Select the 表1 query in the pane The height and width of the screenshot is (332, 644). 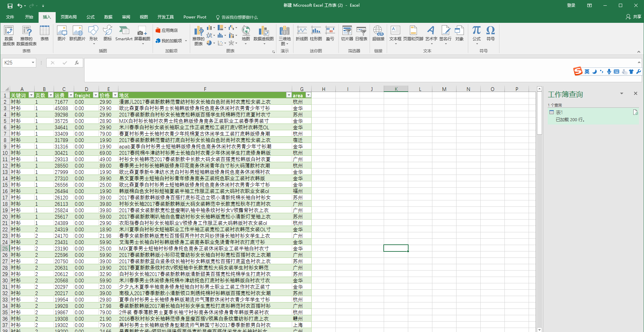point(593,116)
